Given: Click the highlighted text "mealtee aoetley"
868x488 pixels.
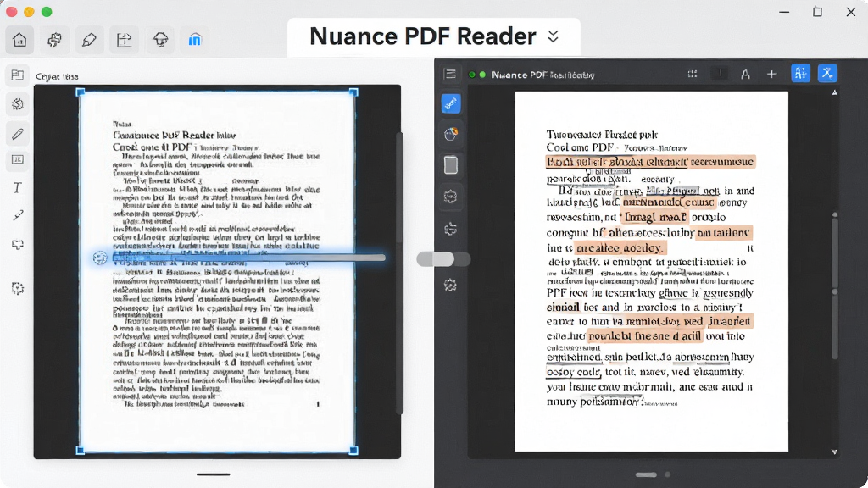Looking at the screenshot, I should [x=620, y=247].
